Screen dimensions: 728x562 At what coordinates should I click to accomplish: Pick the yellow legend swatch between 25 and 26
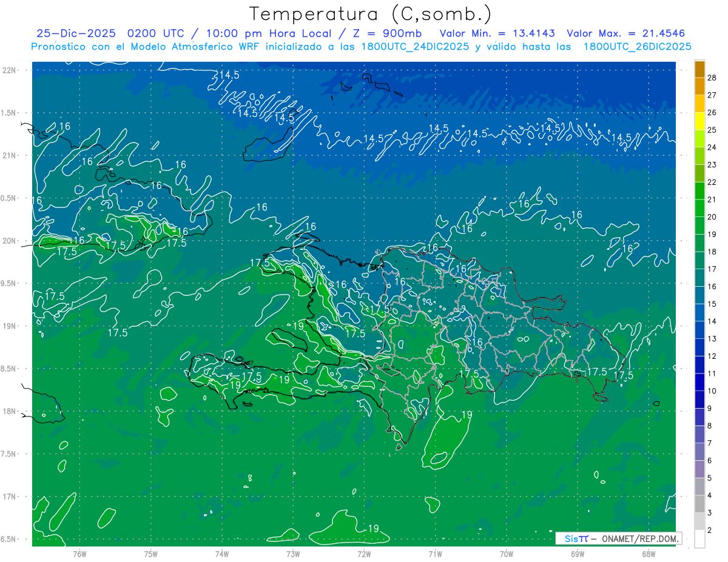pos(699,121)
